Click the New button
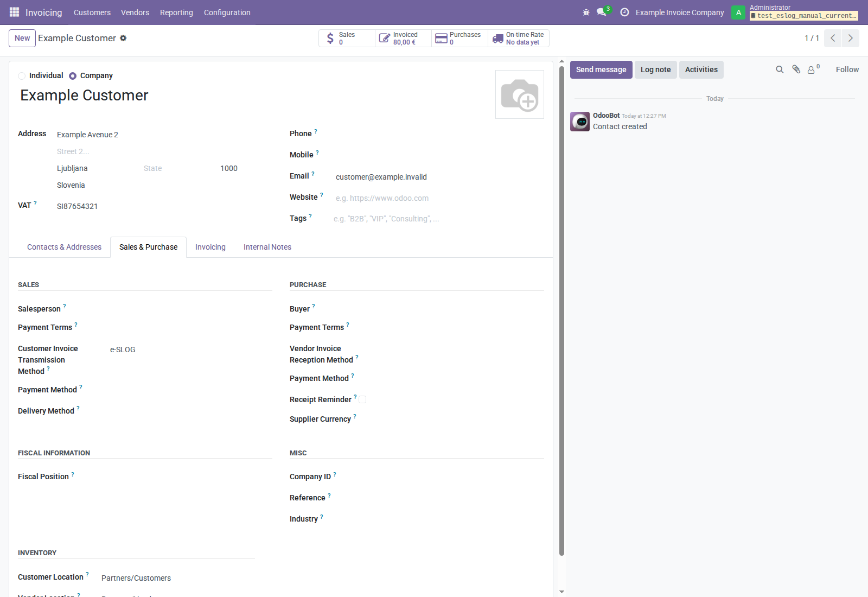Screen dimensions: 868x597 tap(22, 38)
